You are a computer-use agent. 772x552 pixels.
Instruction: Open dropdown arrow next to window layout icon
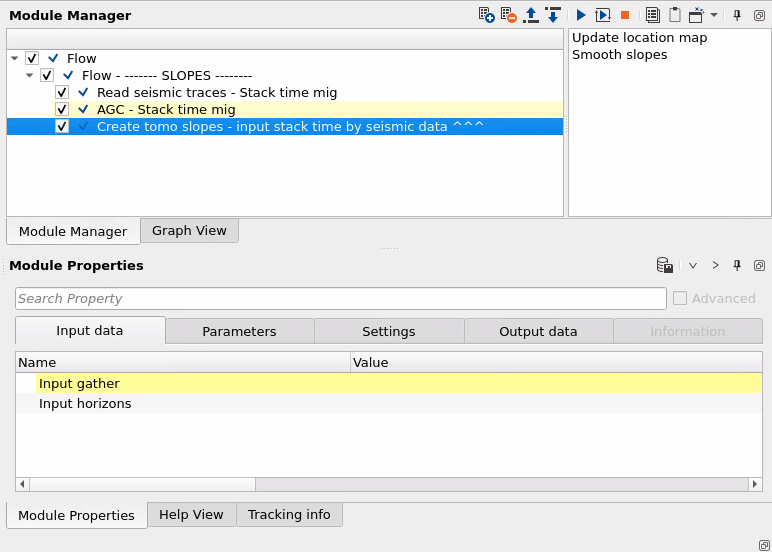714,15
